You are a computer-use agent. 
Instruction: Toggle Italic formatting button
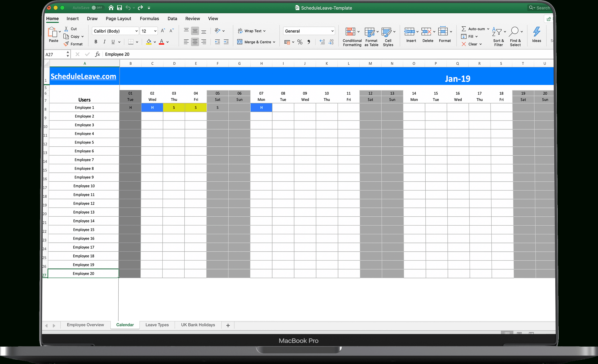[104, 41]
